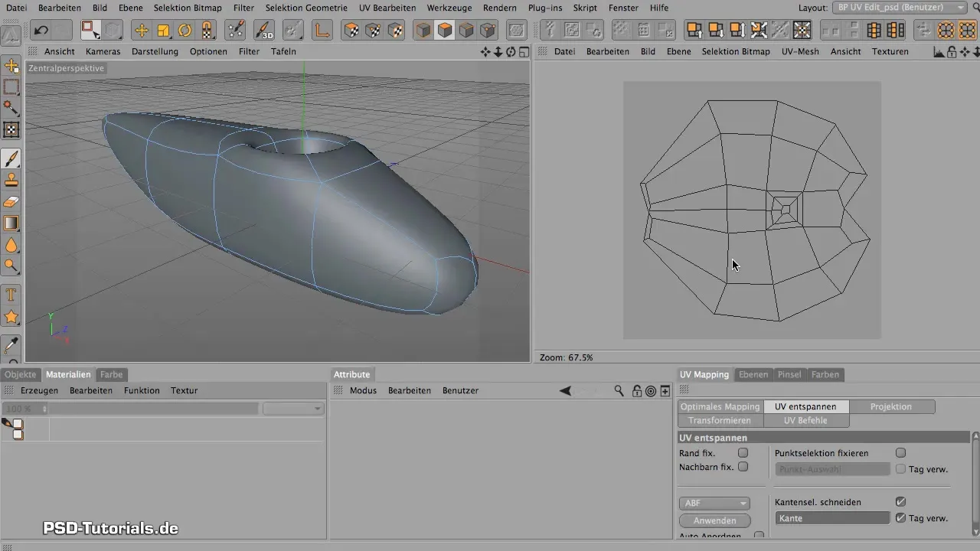Select the star shape tool
Image resolution: width=980 pixels, height=551 pixels.
[11, 316]
